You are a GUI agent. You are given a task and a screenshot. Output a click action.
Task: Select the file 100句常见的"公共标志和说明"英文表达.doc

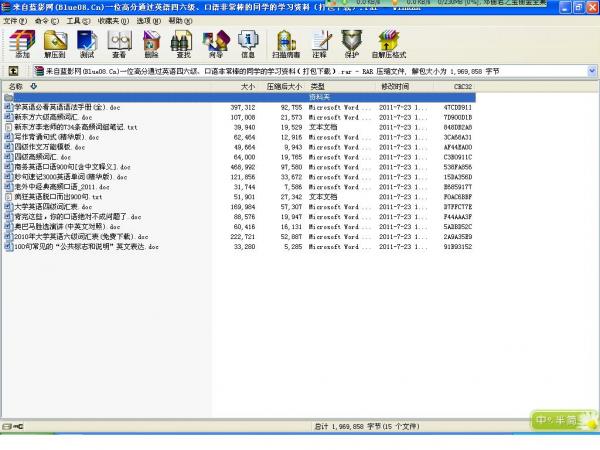click(x=86, y=246)
